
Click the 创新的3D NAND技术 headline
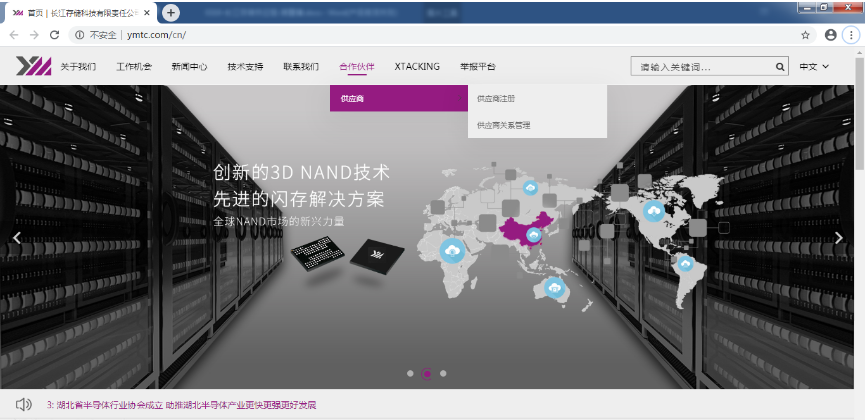coord(302,173)
